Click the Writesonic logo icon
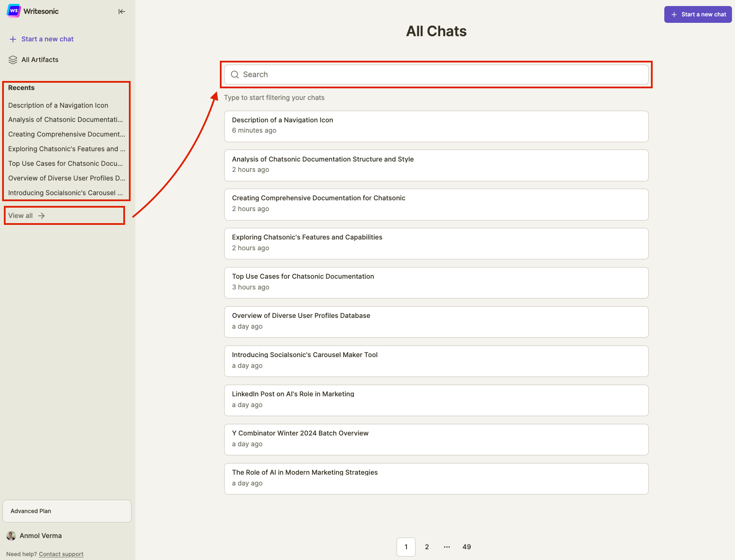The image size is (735, 560). [14, 11]
